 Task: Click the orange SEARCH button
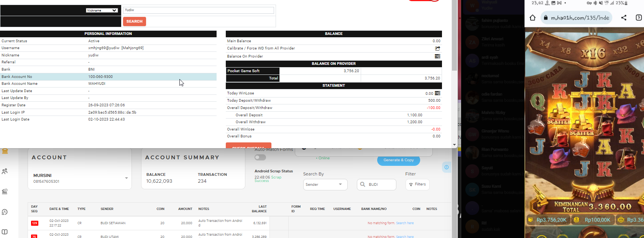pos(135,21)
